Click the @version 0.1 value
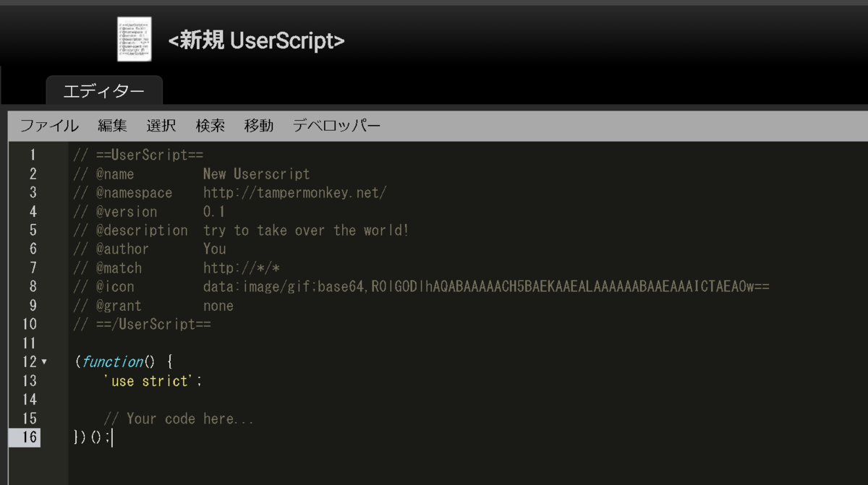Image resolution: width=868 pixels, height=485 pixels. (x=214, y=212)
